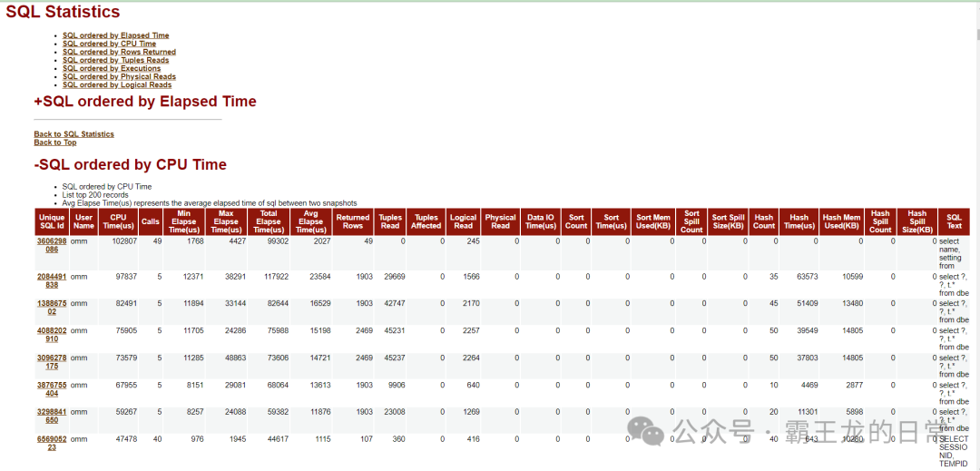Select CPU time value 75905

[125, 331]
